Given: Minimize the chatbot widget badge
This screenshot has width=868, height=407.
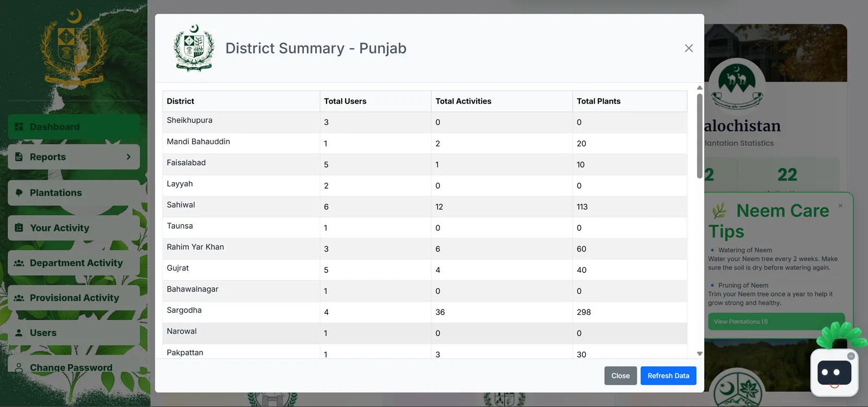Looking at the screenshot, I should tap(851, 356).
